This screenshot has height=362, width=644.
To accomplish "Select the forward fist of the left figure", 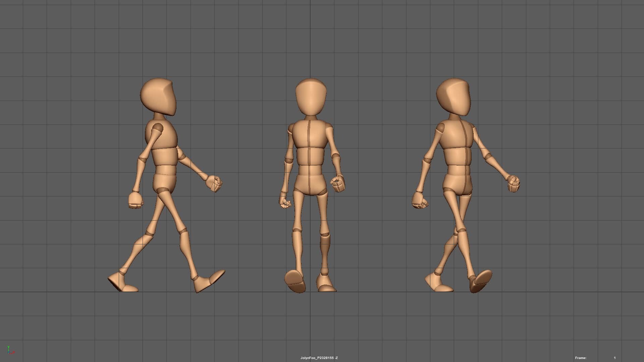I will click(214, 183).
